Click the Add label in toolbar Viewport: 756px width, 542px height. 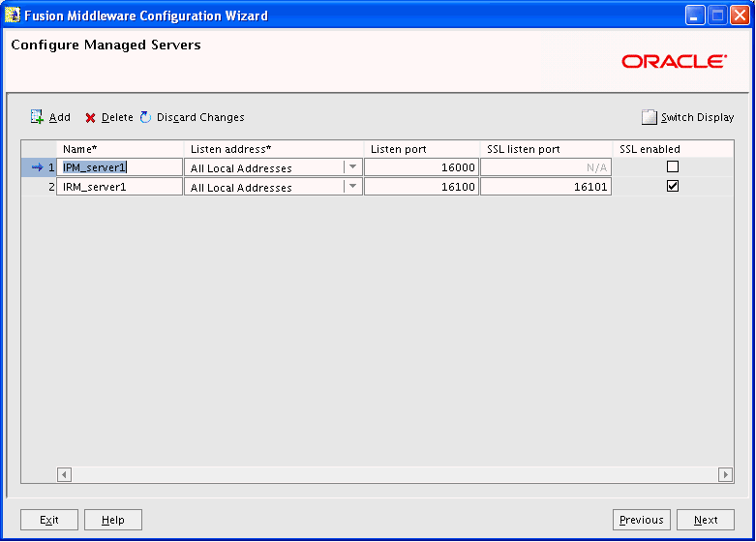point(60,117)
